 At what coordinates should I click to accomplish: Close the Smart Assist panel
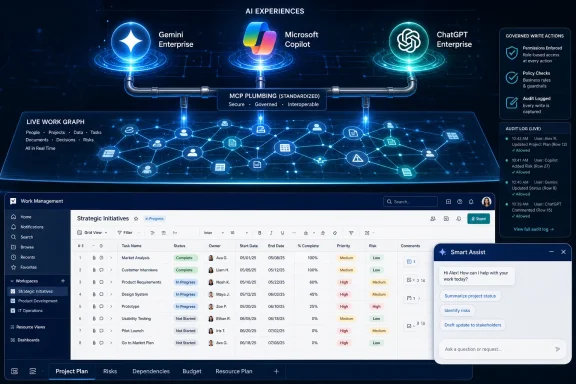(x=564, y=252)
